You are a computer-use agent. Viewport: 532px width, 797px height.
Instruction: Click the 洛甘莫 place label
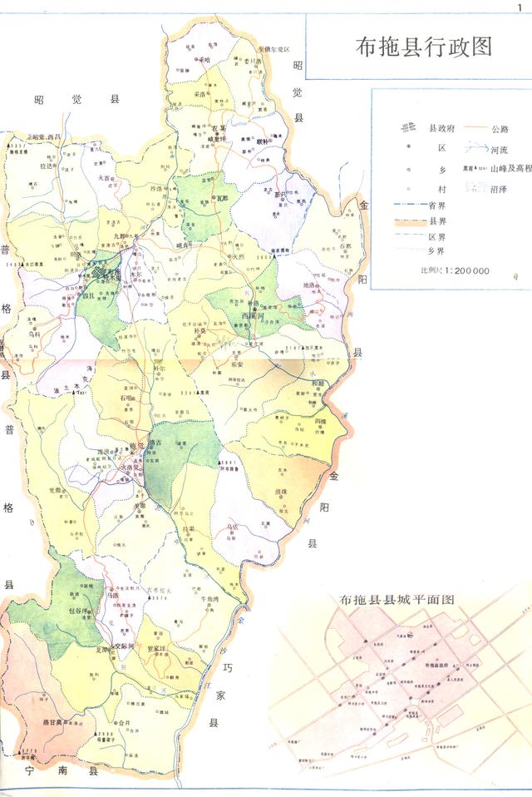52,722
